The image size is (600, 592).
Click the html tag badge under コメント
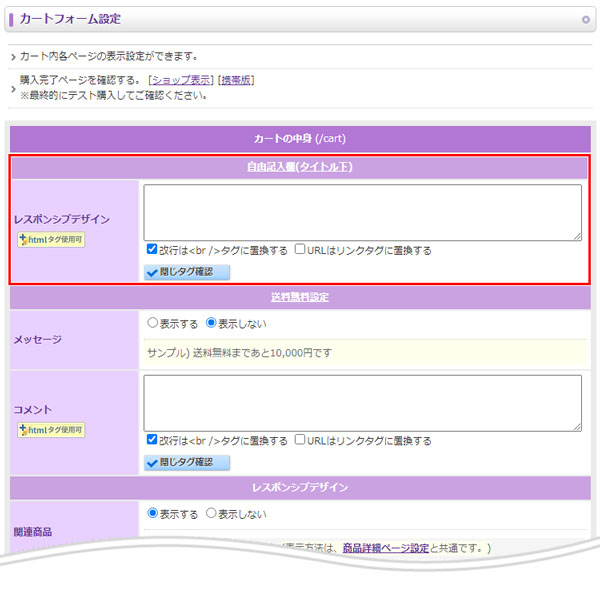[x=51, y=430]
